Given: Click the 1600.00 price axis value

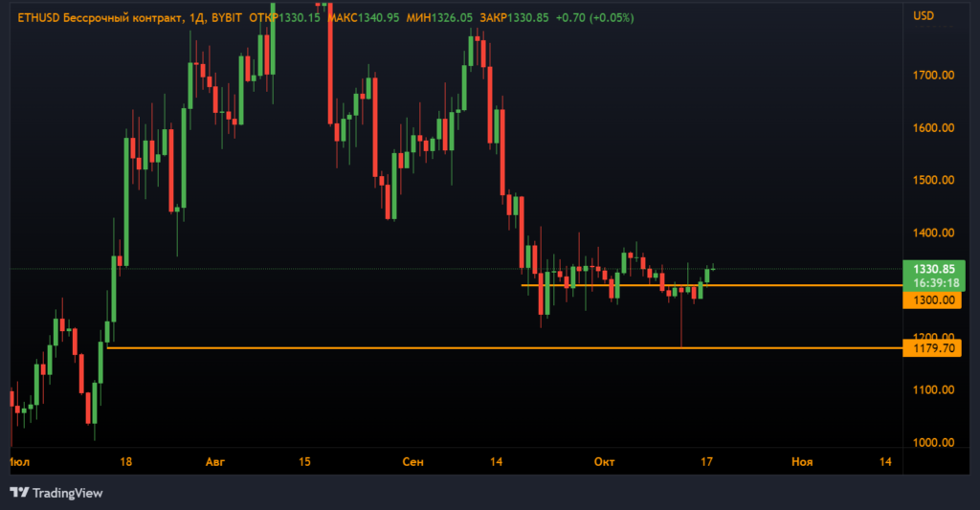Looking at the screenshot, I should coord(934,127).
